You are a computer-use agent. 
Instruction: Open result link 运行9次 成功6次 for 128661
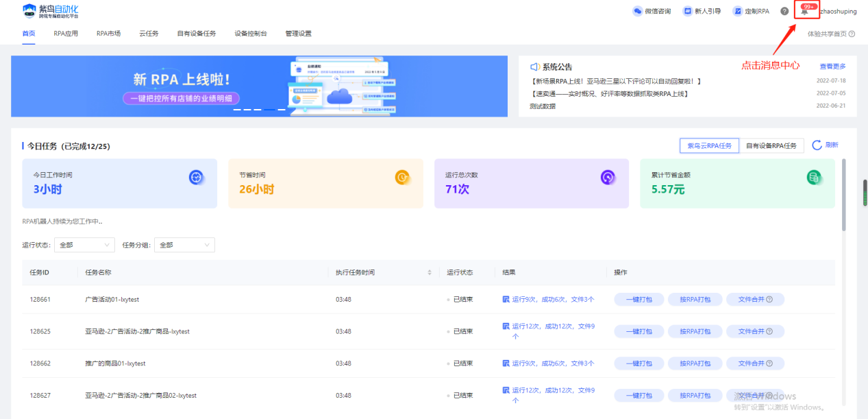(x=553, y=300)
